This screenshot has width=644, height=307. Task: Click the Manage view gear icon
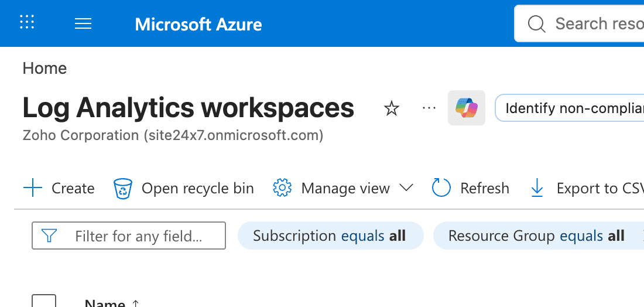[x=282, y=188]
